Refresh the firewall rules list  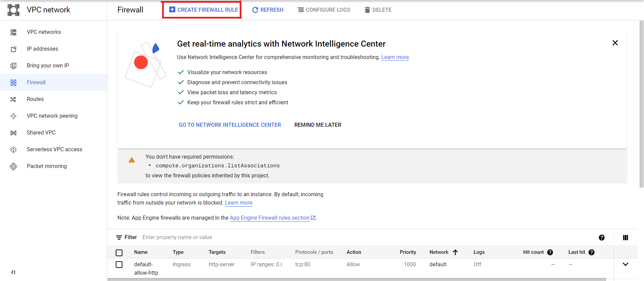268,10
